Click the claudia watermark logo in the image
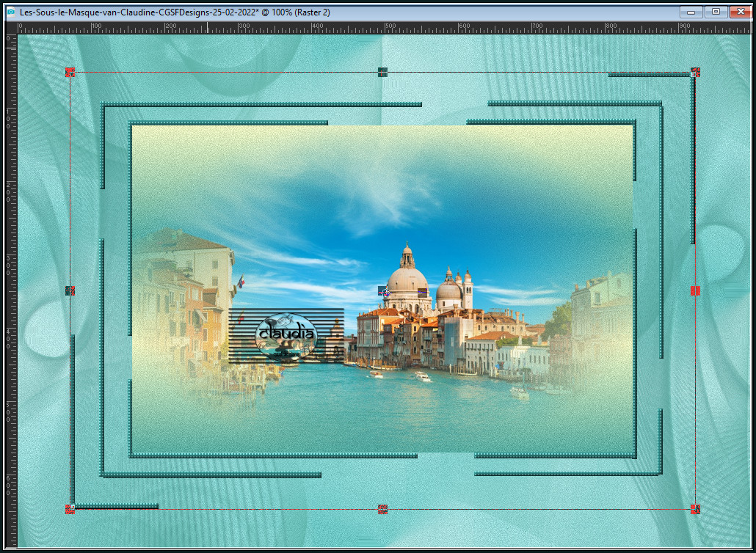The height and width of the screenshot is (553, 756). point(286,336)
